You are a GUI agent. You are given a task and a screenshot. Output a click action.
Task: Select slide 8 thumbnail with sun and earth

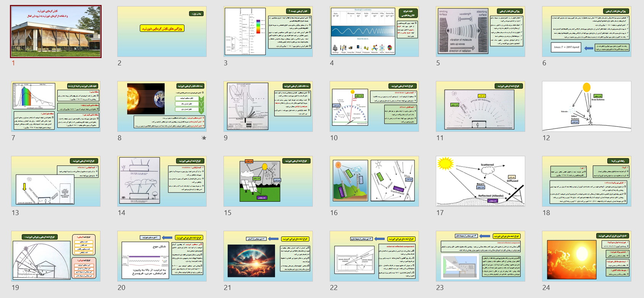point(162,106)
